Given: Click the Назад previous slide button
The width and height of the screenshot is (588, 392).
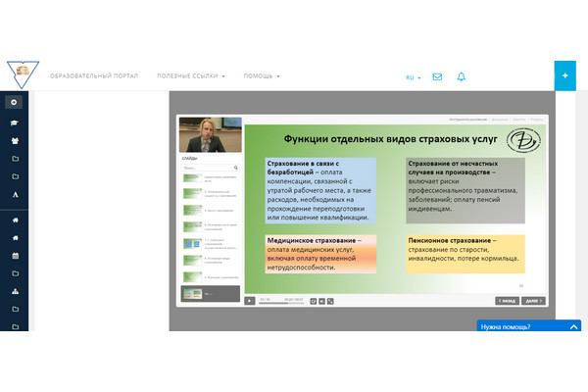Looking at the screenshot, I should (508, 301).
